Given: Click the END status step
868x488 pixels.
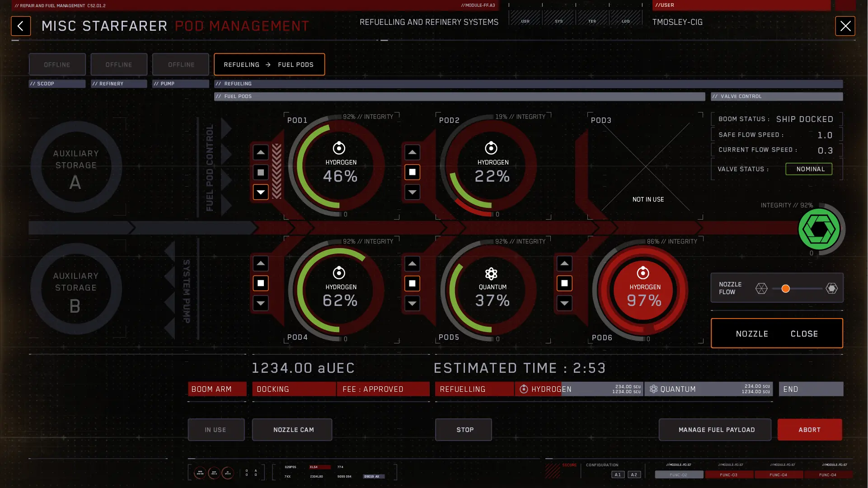Looking at the screenshot, I should pyautogui.click(x=811, y=389).
